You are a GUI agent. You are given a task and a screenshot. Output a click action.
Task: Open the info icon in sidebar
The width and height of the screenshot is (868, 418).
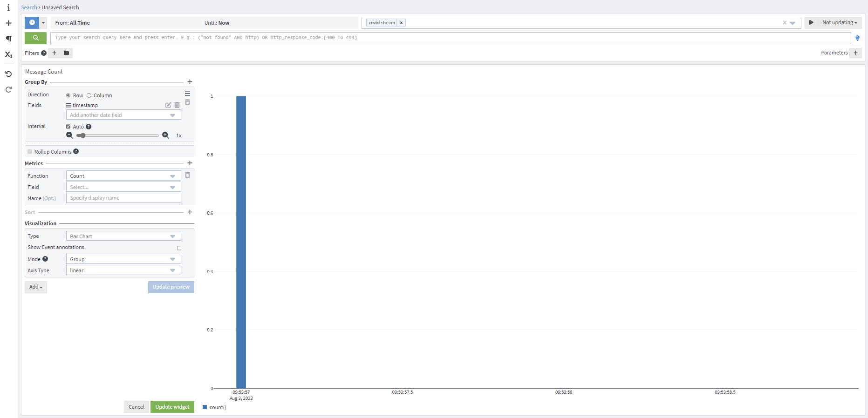8,7
